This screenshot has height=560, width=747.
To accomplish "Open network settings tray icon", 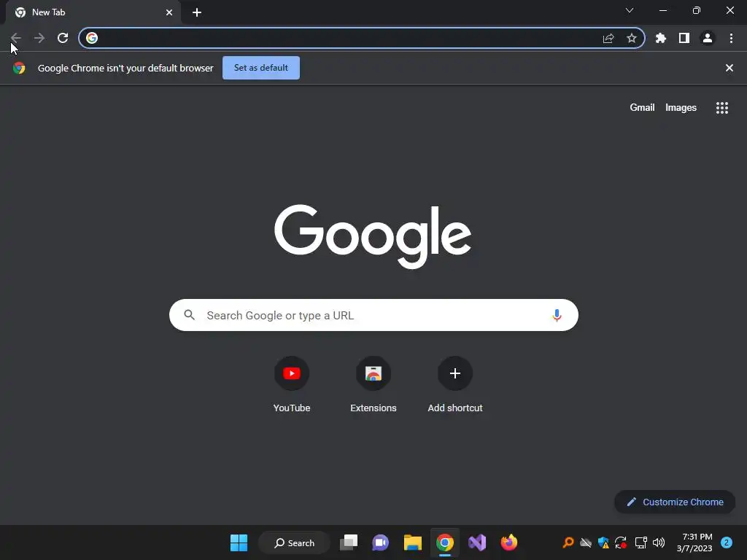I will pos(640,542).
